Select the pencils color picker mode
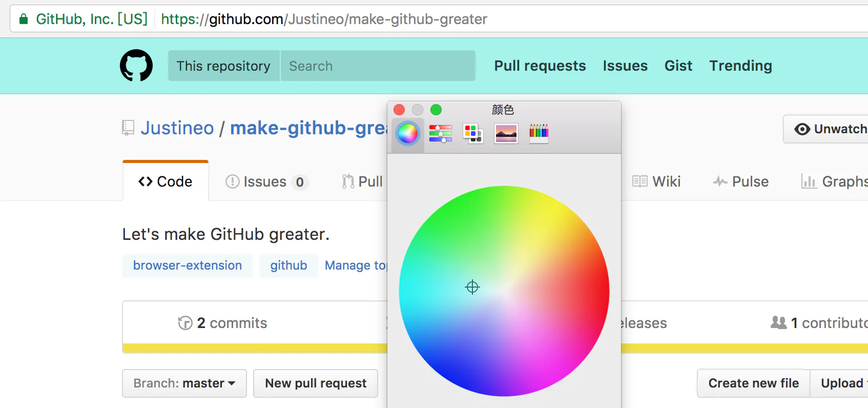Image resolution: width=868 pixels, height=408 pixels. [x=539, y=133]
